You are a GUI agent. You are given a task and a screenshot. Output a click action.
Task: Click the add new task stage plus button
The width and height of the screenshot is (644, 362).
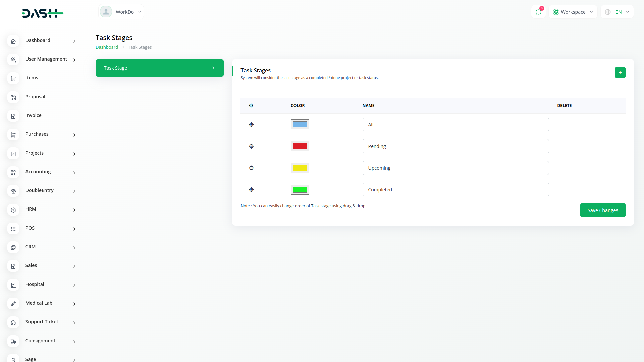coord(620,72)
